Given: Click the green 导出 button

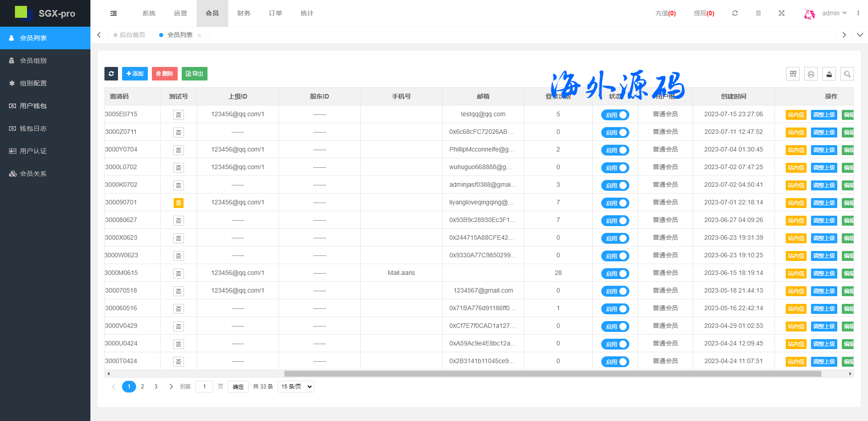Looking at the screenshot, I should (x=194, y=74).
